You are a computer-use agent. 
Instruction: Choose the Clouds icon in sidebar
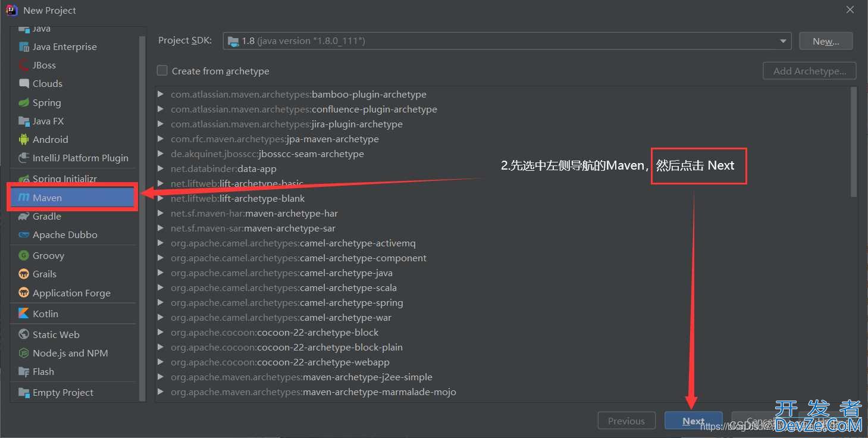coord(24,84)
